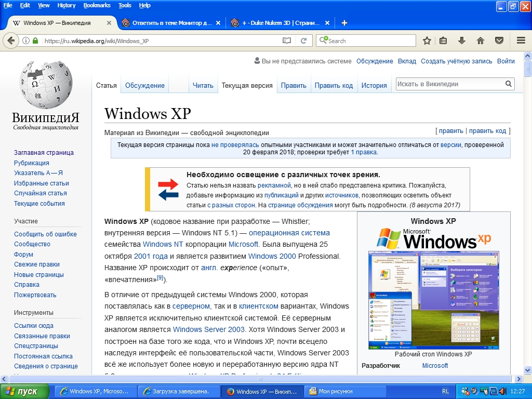Open Заглавная страница sidebar link
The image size is (532, 399).
tap(44, 153)
